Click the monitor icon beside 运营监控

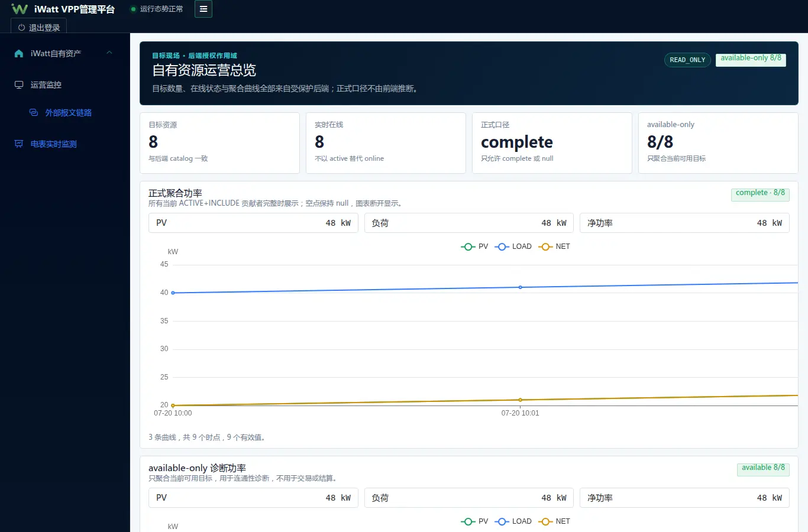coord(19,85)
